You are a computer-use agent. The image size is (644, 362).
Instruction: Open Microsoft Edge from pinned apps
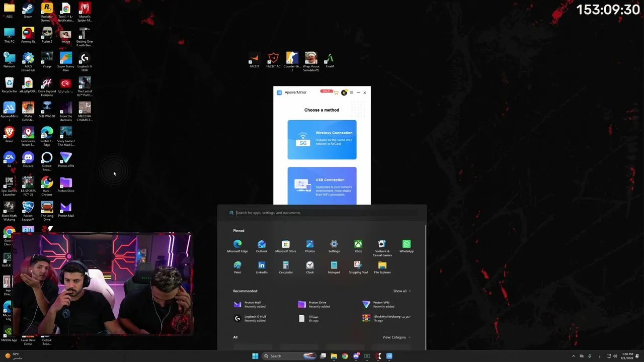[237, 246]
